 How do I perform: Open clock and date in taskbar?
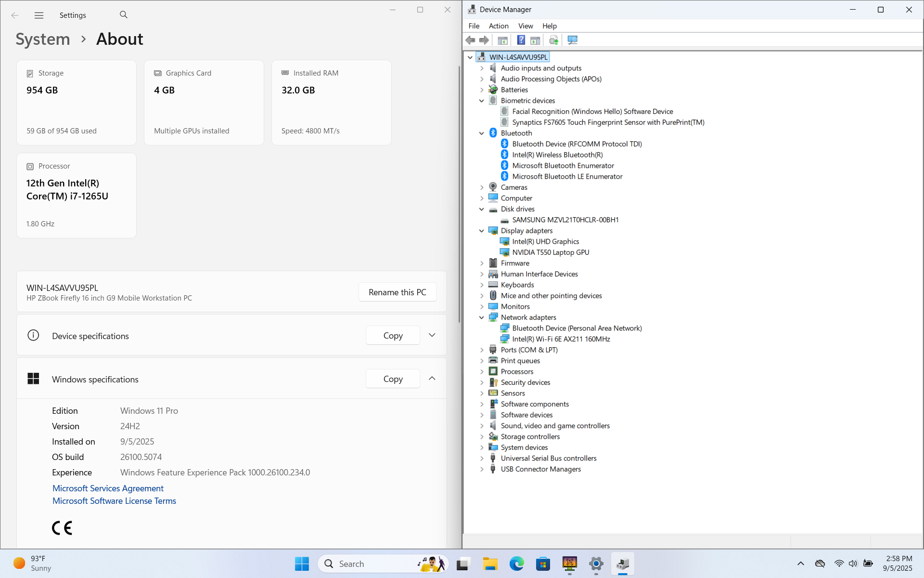[898, 564]
